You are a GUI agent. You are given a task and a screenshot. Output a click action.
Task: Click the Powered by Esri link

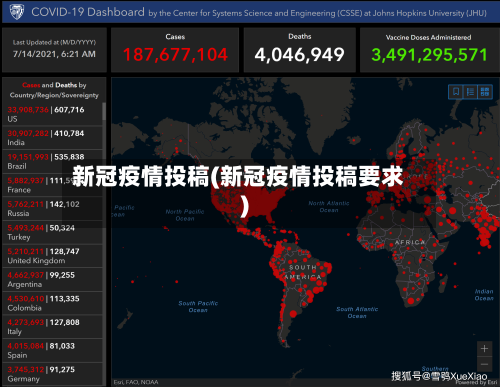pos(476,382)
